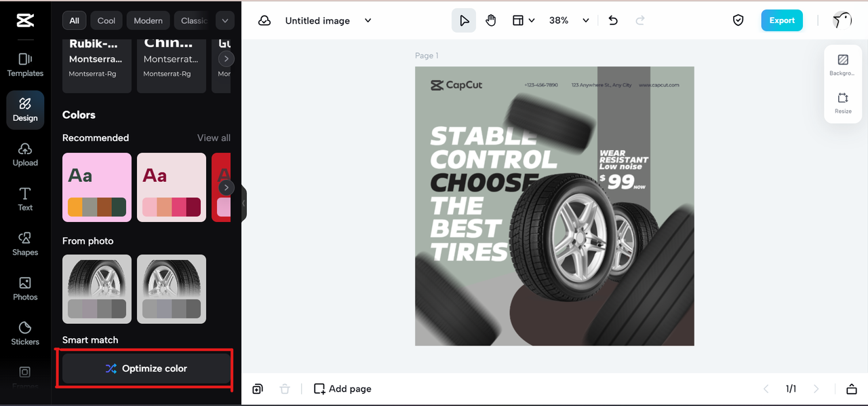Image resolution: width=868 pixels, height=406 pixels.
Task: Open the Text sidebar panel
Action: [x=25, y=200]
